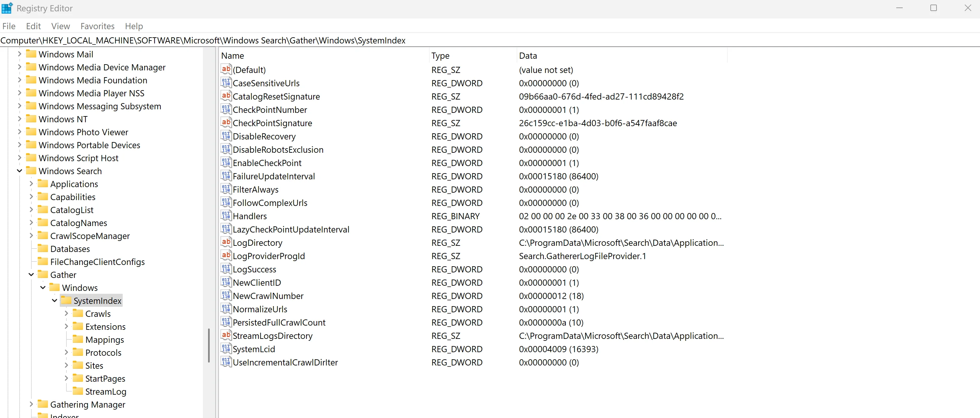Expand the Extensions subkey
980x418 pixels.
click(x=66, y=326)
